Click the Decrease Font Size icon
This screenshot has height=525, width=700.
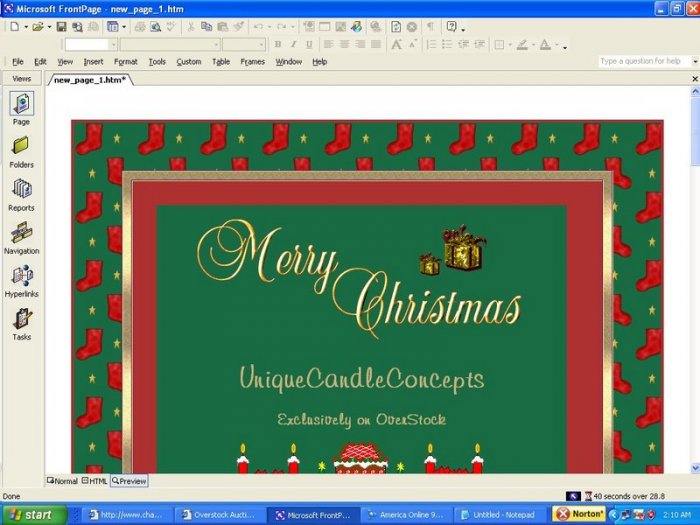click(412, 44)
